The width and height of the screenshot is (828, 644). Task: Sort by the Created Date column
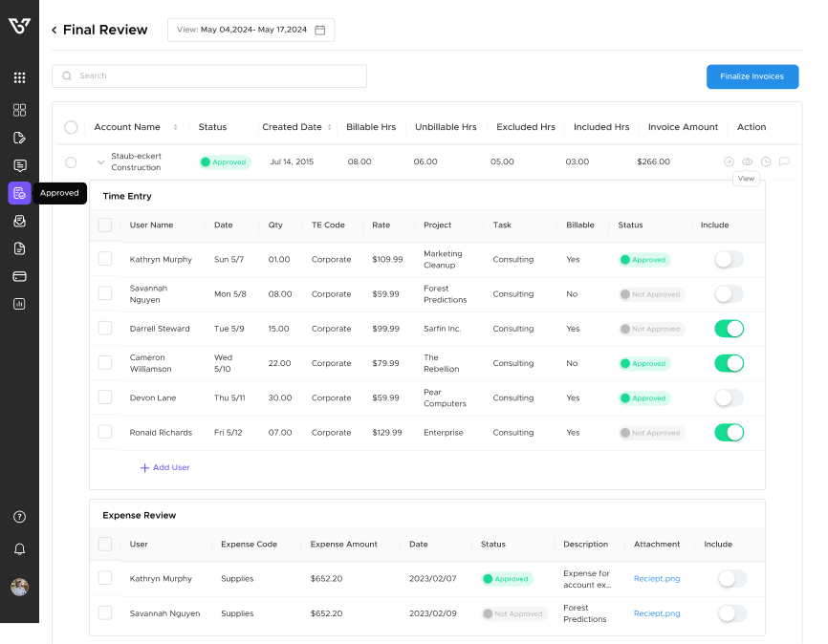[x=330, y=127]
